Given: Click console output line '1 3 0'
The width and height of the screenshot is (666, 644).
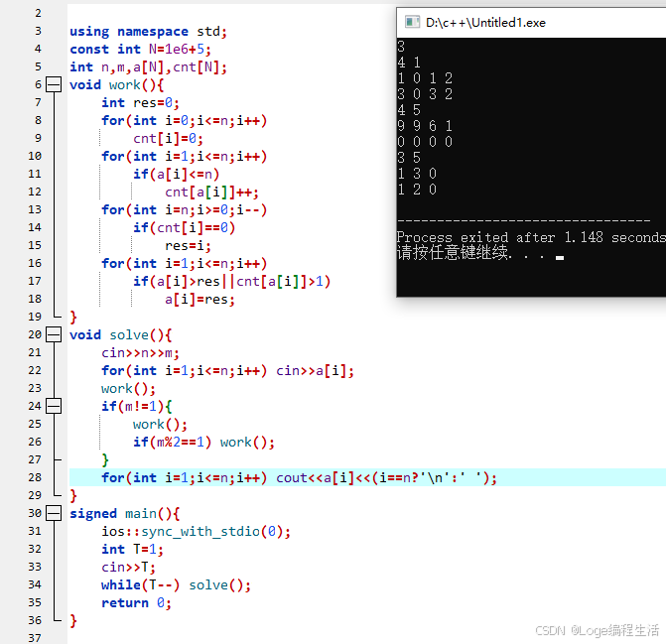Looking at the screenshot, I should coord(417,174).
